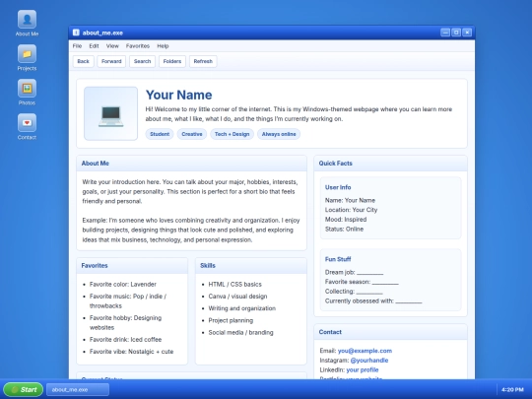Click the User Info subheading
The image size is (532, 399).
coord(338,187)
